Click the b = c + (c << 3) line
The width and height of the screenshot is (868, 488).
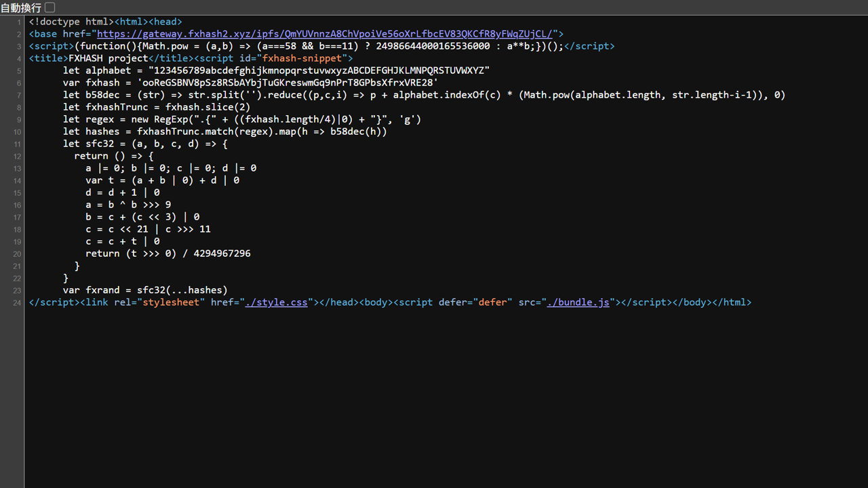tap(142, 217)
